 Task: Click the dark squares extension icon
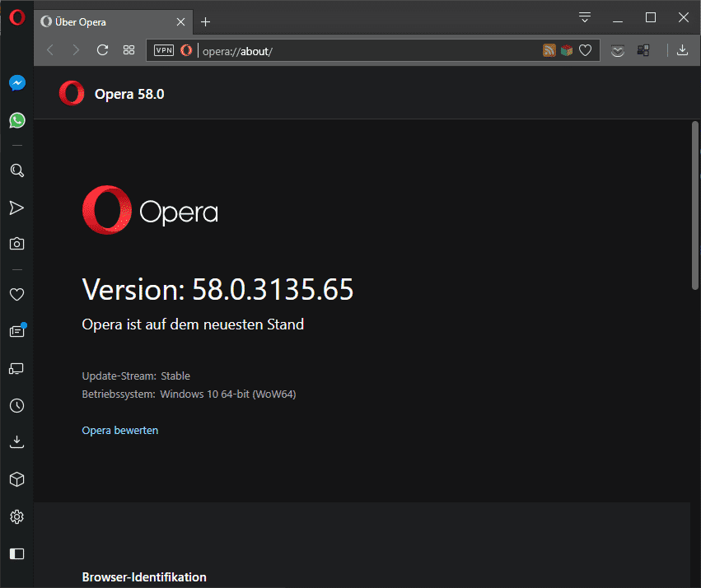pyautogui.click(x=643, y=50)
